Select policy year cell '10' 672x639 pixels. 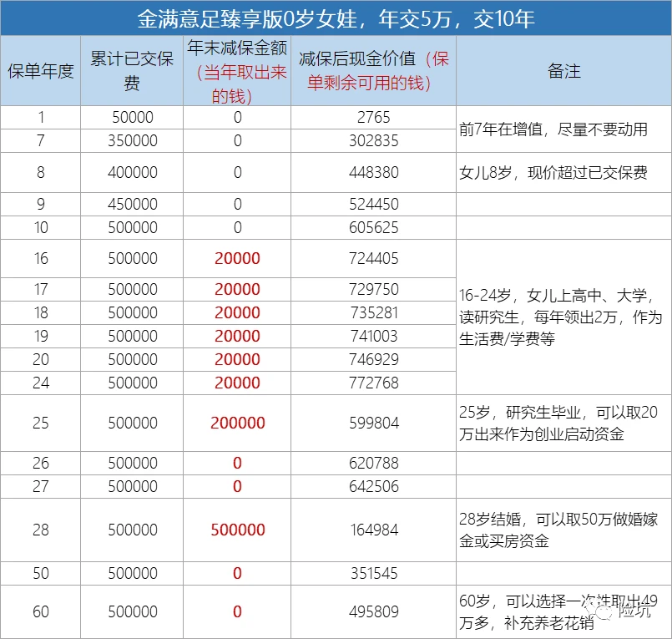[41, 227]
